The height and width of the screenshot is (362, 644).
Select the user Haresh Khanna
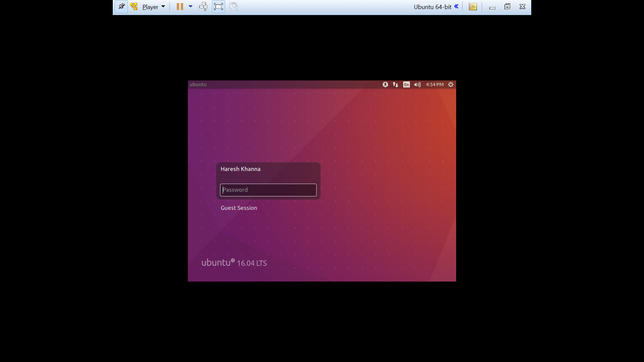tap(240, 169)
